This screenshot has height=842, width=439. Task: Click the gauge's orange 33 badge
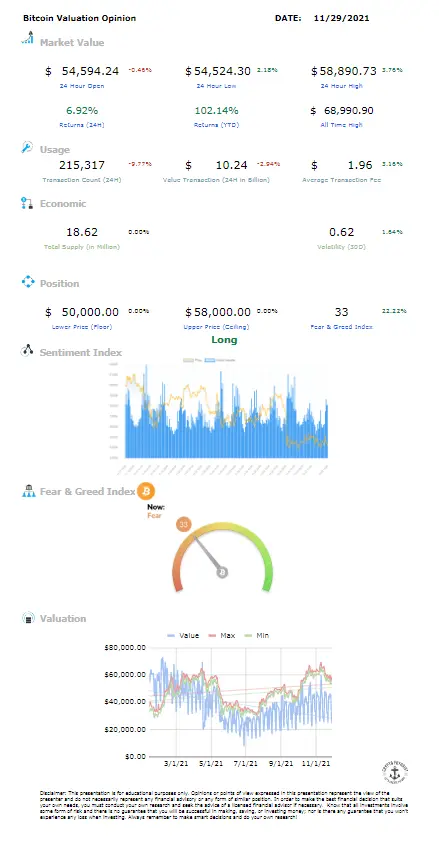(x=184, y=525)
